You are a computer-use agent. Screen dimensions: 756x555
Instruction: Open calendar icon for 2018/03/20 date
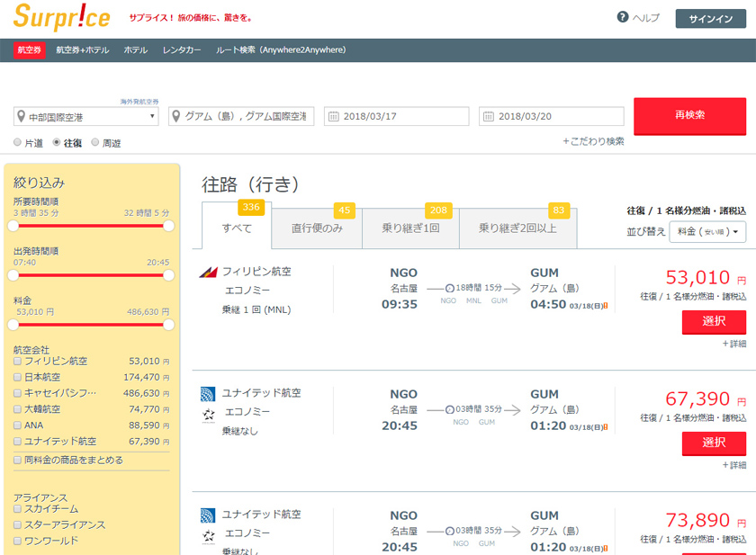(489, 116)
